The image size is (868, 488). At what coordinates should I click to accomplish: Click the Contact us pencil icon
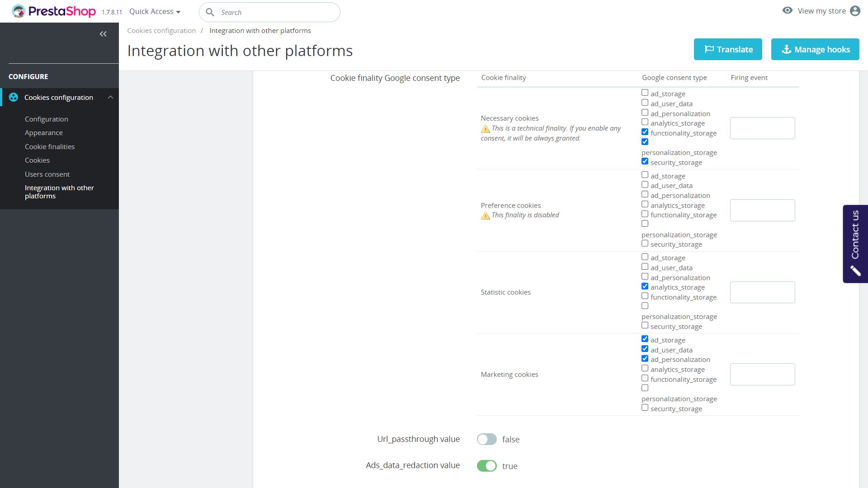tap(855, 270)
